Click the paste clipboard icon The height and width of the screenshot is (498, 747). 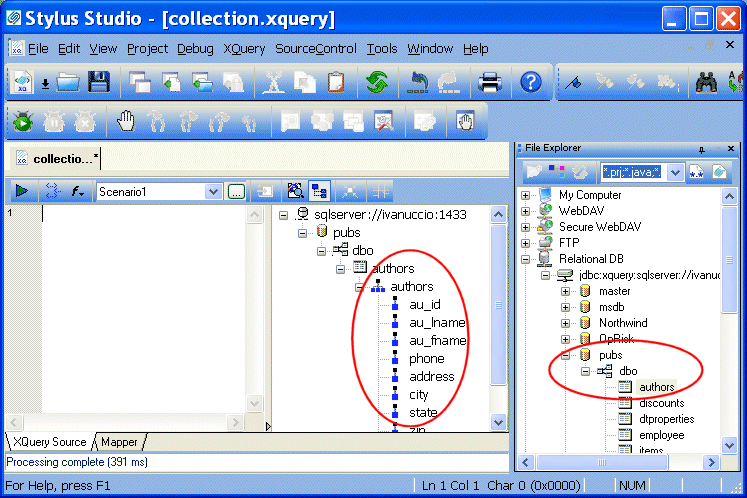(x=335, y=82)
